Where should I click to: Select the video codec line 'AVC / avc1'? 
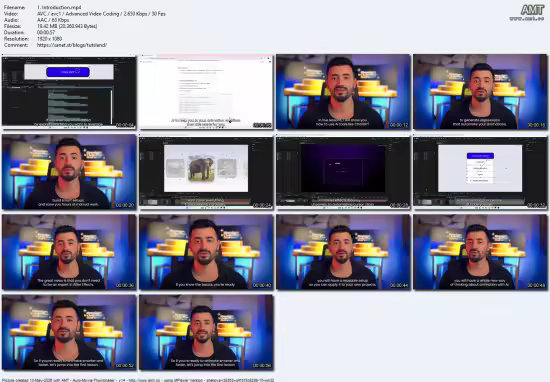(101, 14)
